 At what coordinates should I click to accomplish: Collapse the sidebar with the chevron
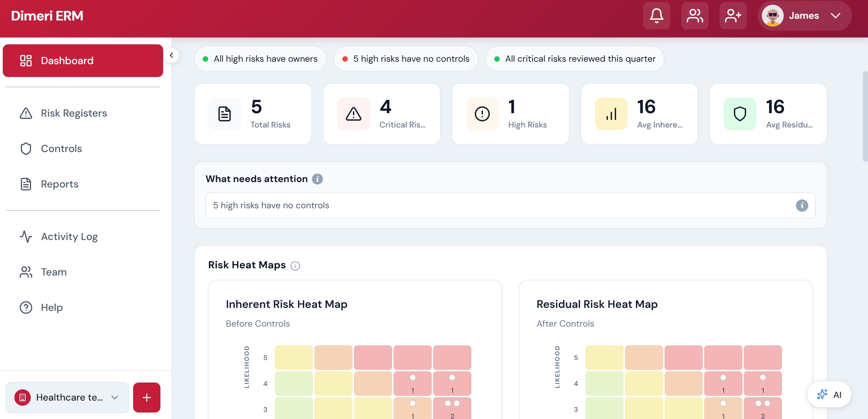[171, 55]
